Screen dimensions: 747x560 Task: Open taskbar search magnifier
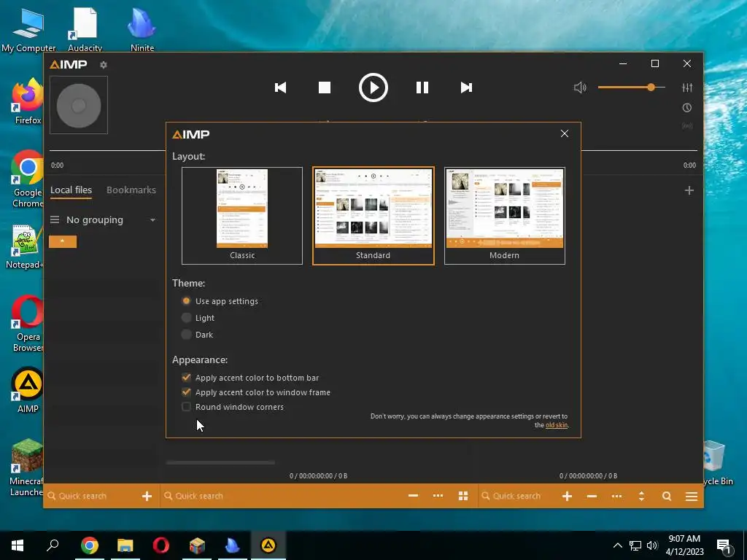pyautogui.click(x=53, y=545)
